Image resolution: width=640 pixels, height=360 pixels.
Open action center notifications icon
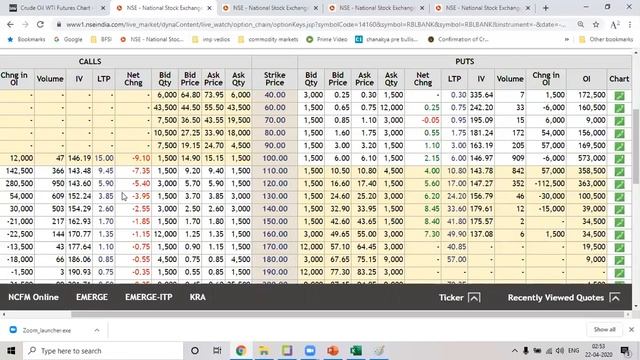625,351
